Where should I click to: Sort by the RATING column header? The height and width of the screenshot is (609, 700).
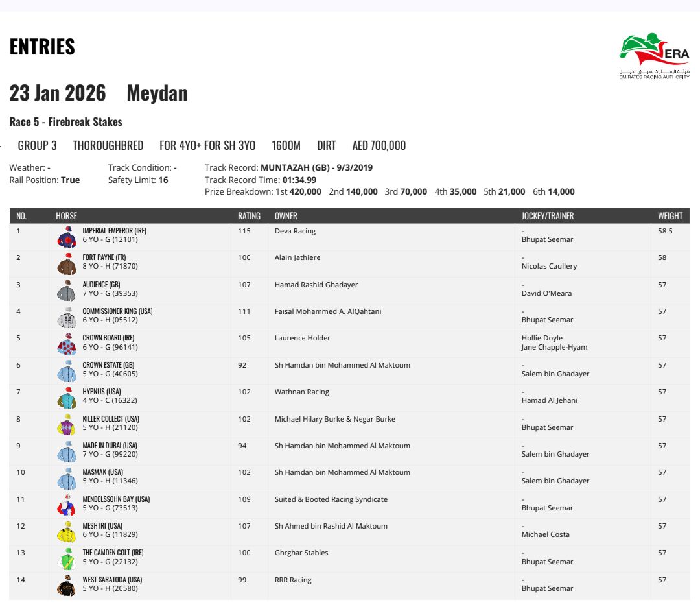pyautogui.click(x=249, y=216)
